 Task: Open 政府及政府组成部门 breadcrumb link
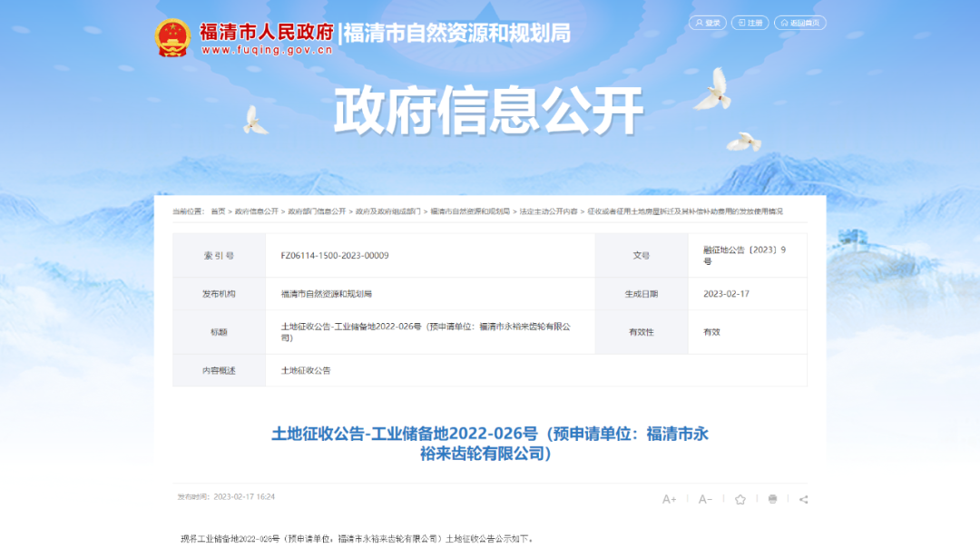click(x=387, y=211)
